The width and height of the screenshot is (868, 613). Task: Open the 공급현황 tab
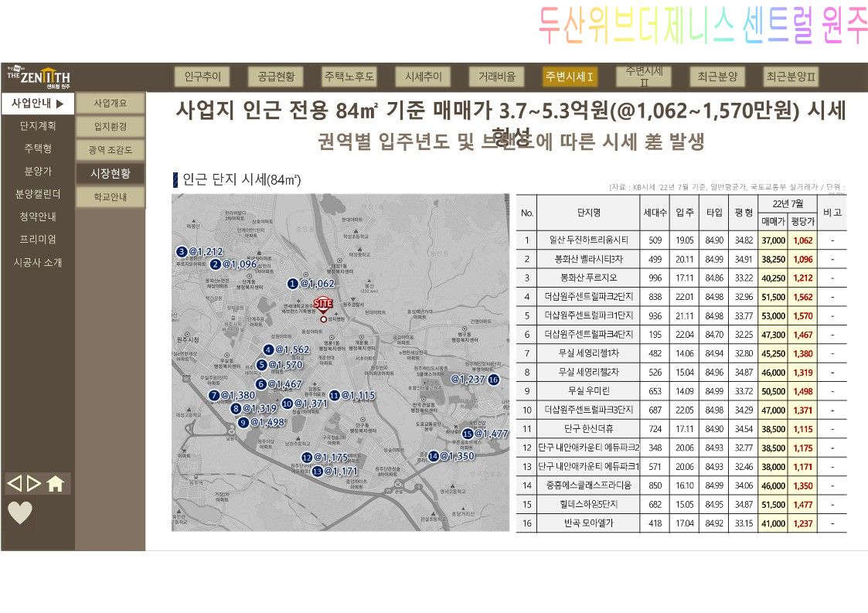276,77
